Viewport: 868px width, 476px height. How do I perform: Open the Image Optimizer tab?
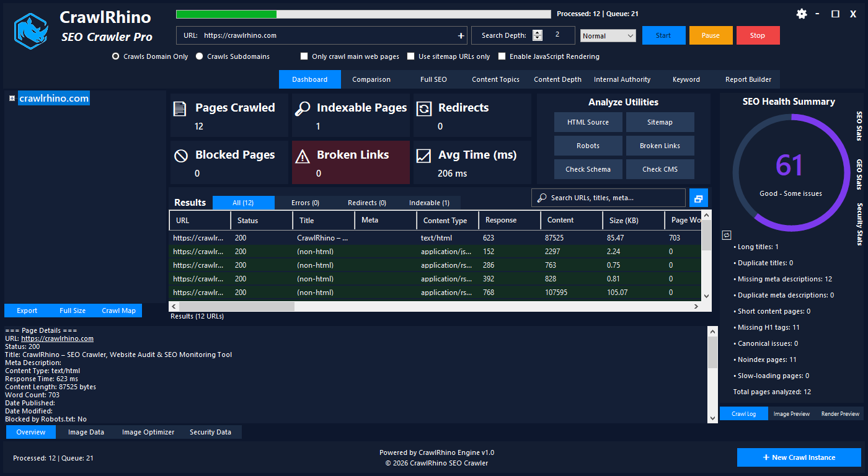pos(148,432)
